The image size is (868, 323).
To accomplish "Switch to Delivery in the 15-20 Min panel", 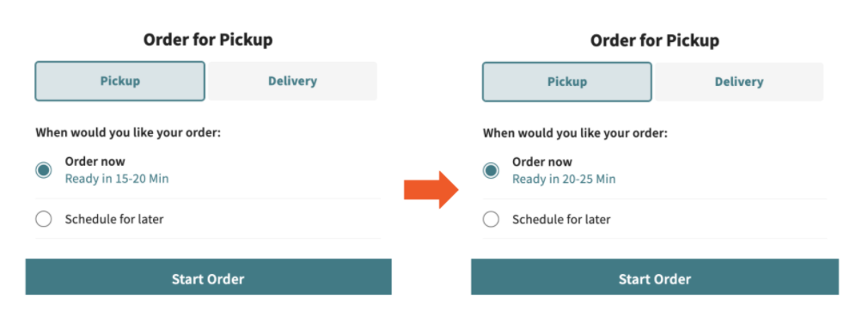I will [293, 82].
